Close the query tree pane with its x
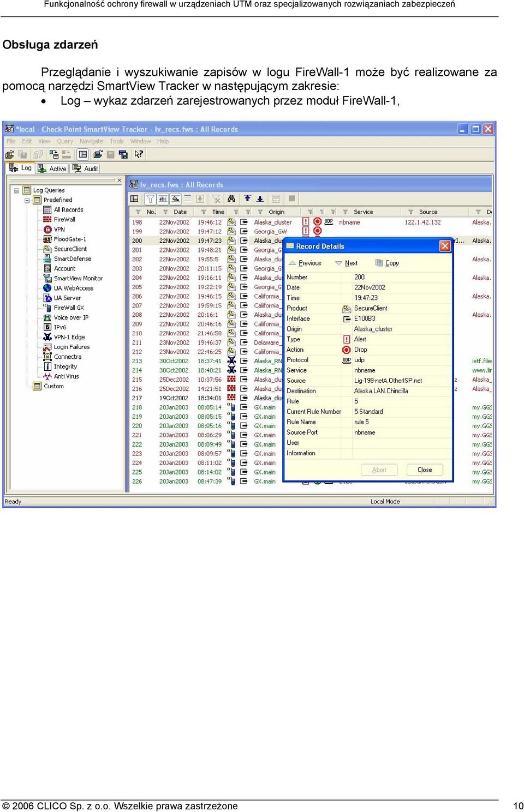This screenshot has width=524, height=812. pos(120,180)
